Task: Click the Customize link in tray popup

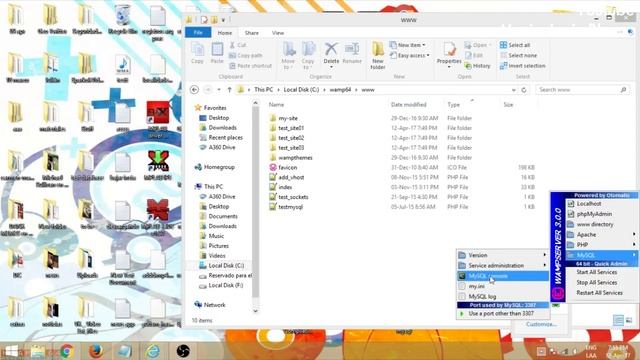Action: click(541, 324)
